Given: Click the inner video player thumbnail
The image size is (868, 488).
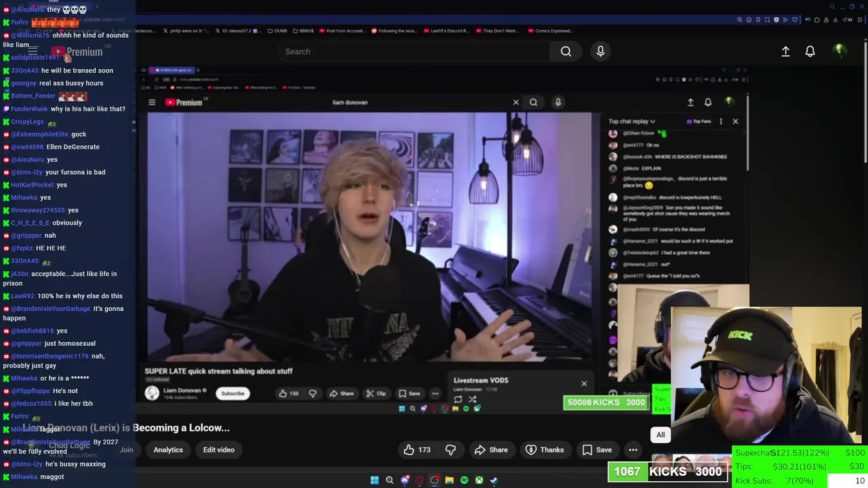Looking at the screenshot, I should 370,237.
